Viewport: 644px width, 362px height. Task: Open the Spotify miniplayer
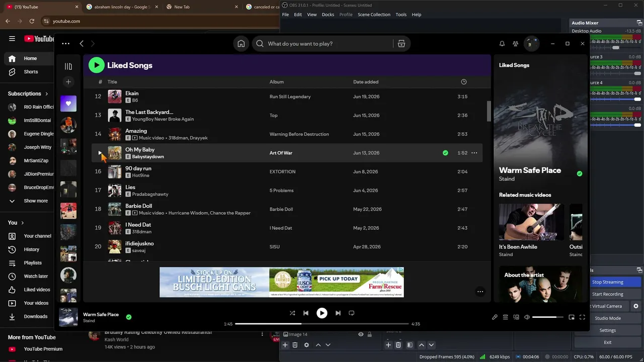(572, 317)
